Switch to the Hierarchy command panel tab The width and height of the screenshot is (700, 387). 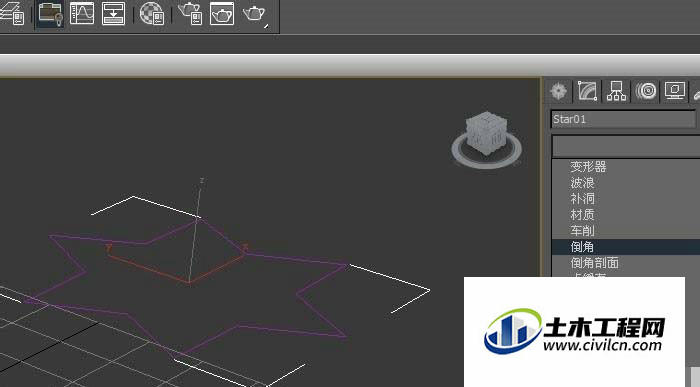[x=616, y=91]
